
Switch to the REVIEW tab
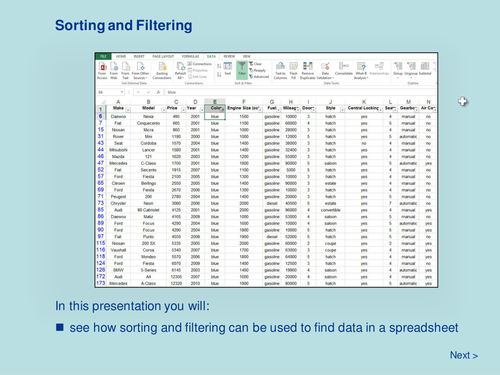click(x=229, y=56)
